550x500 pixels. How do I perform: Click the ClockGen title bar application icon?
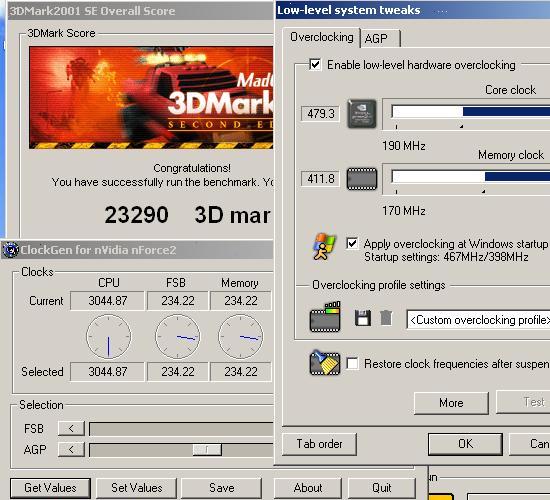tap(11, 250)
